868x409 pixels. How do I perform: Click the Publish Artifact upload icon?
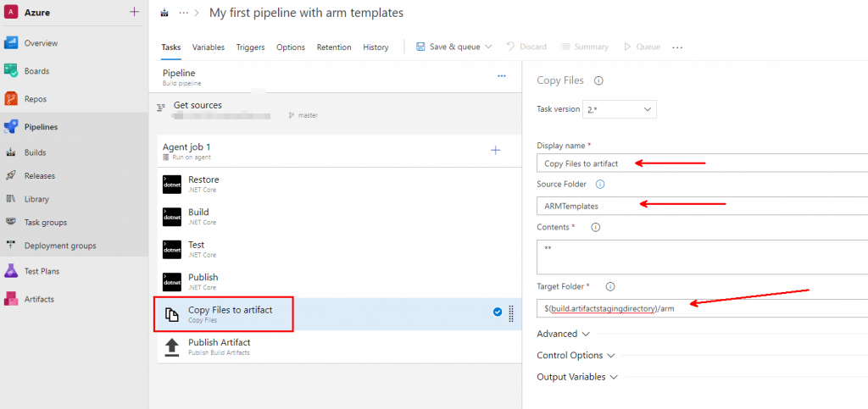tap(172, 347)
